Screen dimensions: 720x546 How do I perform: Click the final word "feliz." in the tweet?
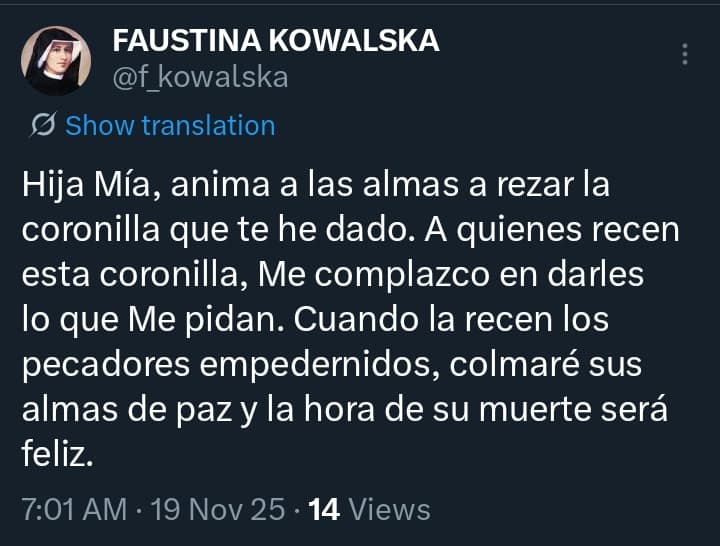58,454
